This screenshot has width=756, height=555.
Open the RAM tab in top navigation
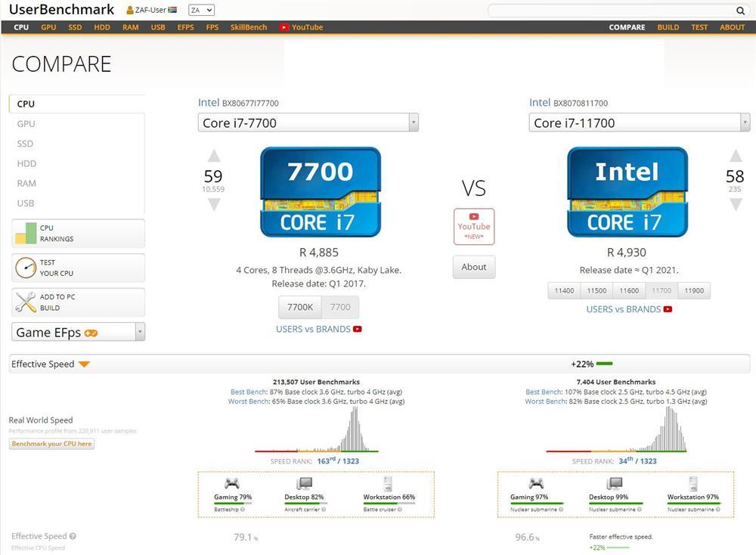click(x=130, y=27)
